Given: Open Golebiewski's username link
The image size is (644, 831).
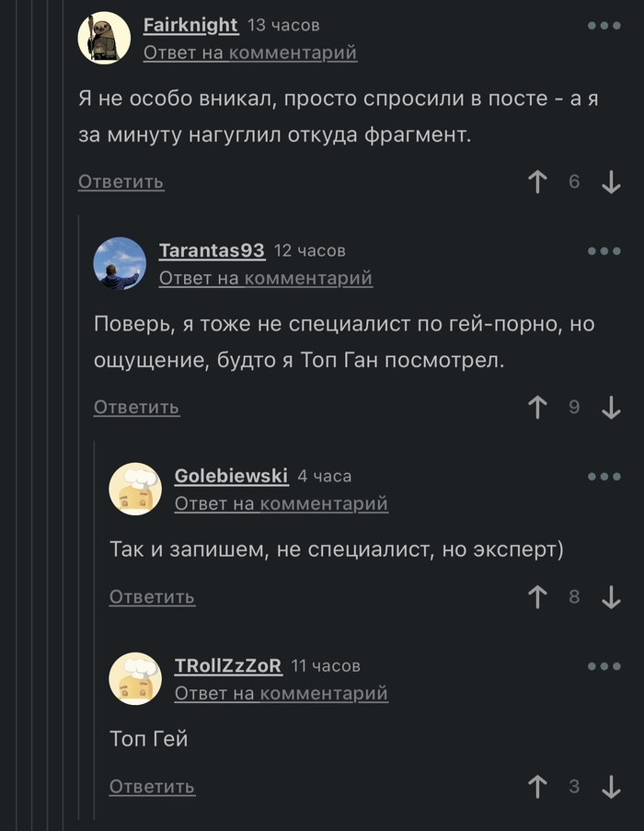Looking at the screenshot, I should pos(231,476).
